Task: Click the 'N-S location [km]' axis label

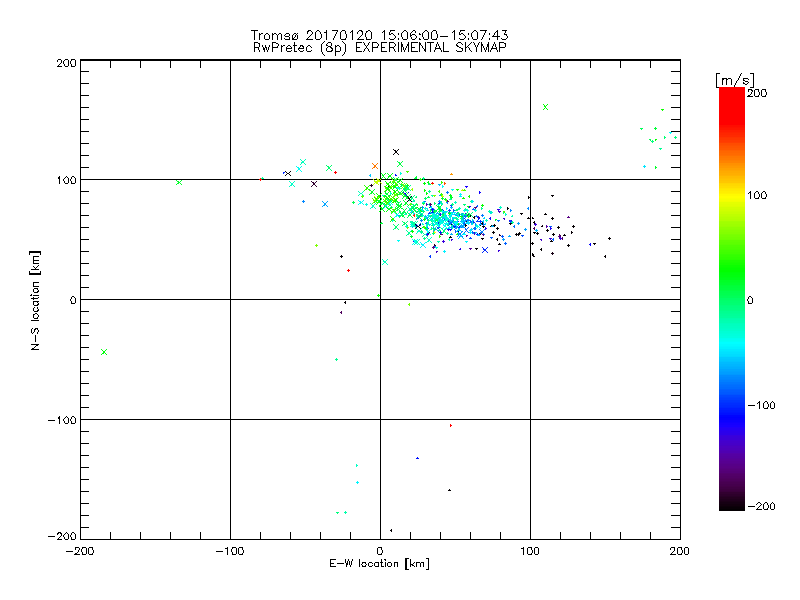Action: [x=35, y=301]
